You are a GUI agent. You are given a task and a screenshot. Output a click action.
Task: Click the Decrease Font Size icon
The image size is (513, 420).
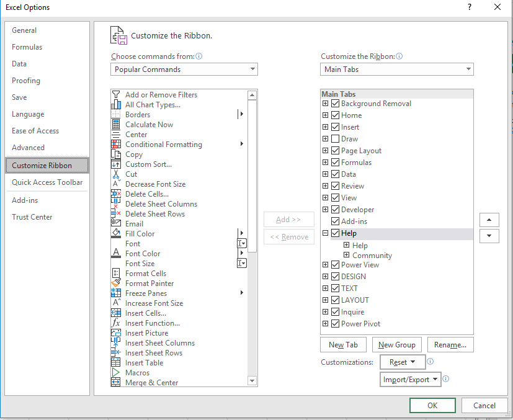[116, 184]
